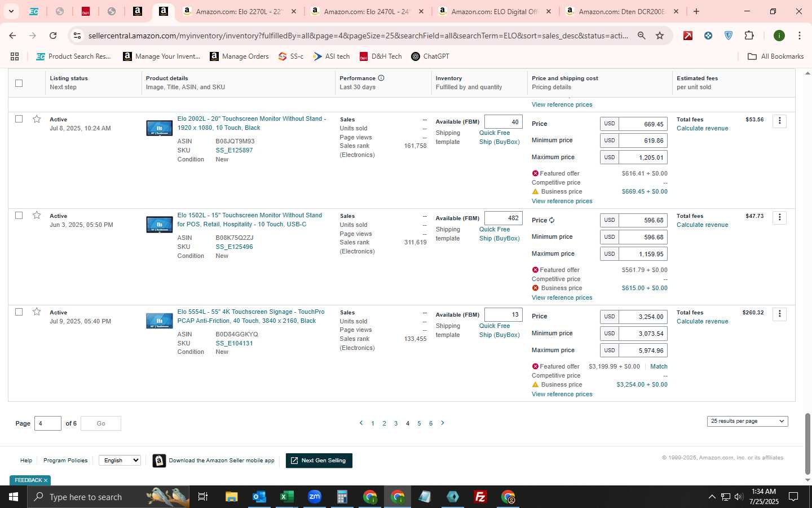The image size is (812, 508).
Task: Open the bookmarks apps grid icon
Action: (x=15, y=56)
